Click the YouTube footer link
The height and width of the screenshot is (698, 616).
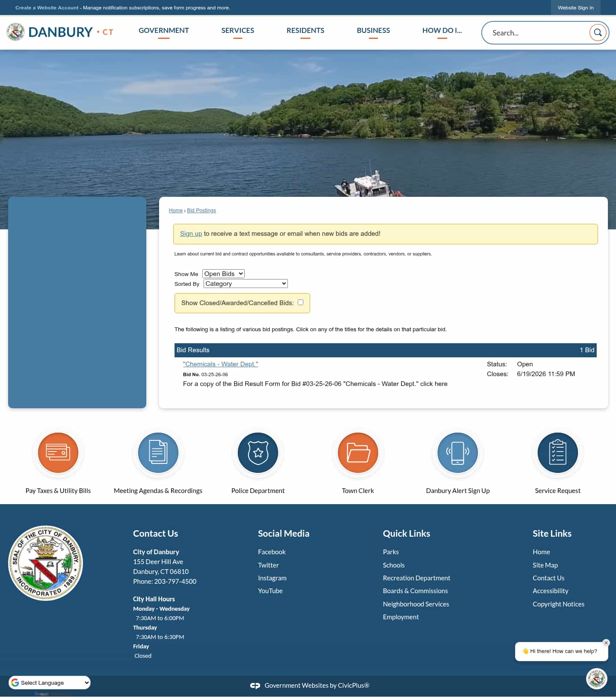point(270,591)
